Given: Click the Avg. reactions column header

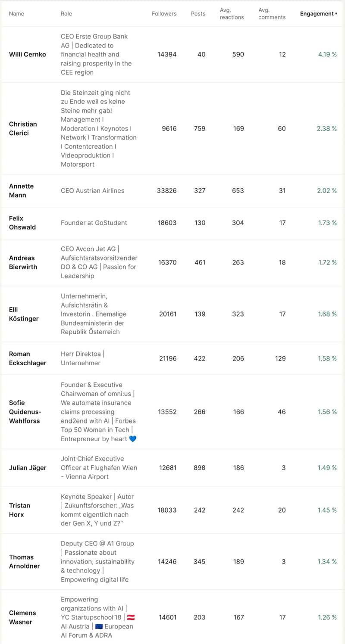Looking at the screenshot, I should click(232, 14).
